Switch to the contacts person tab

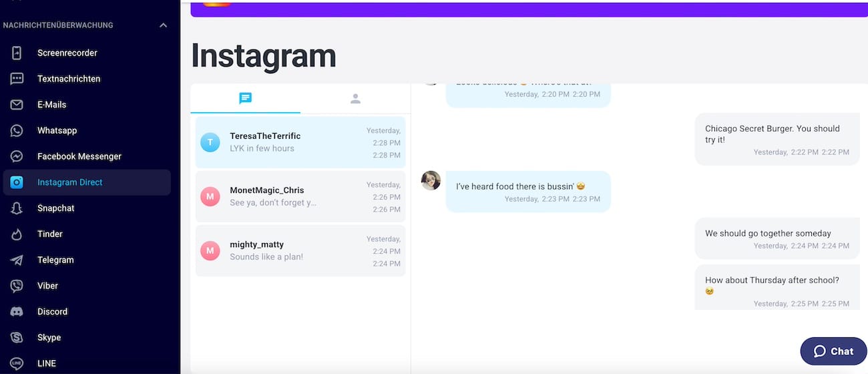click(x=355, y=99)
